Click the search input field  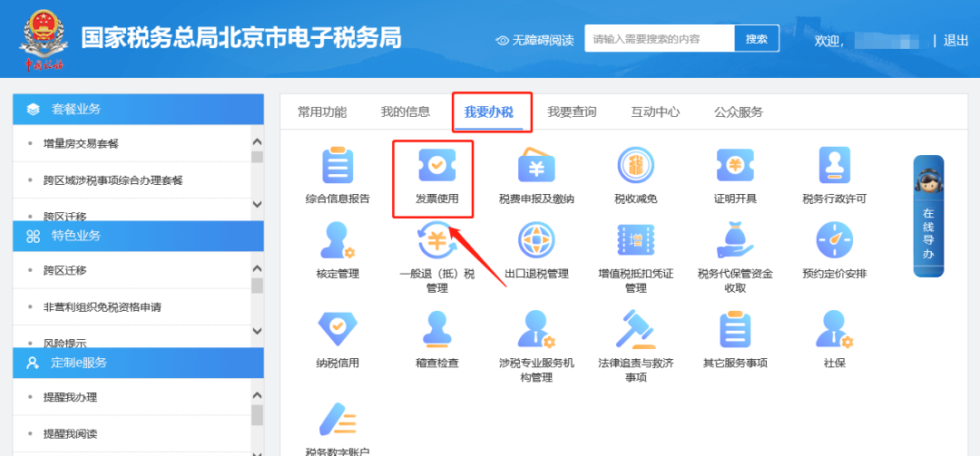(x=660, y=39)
